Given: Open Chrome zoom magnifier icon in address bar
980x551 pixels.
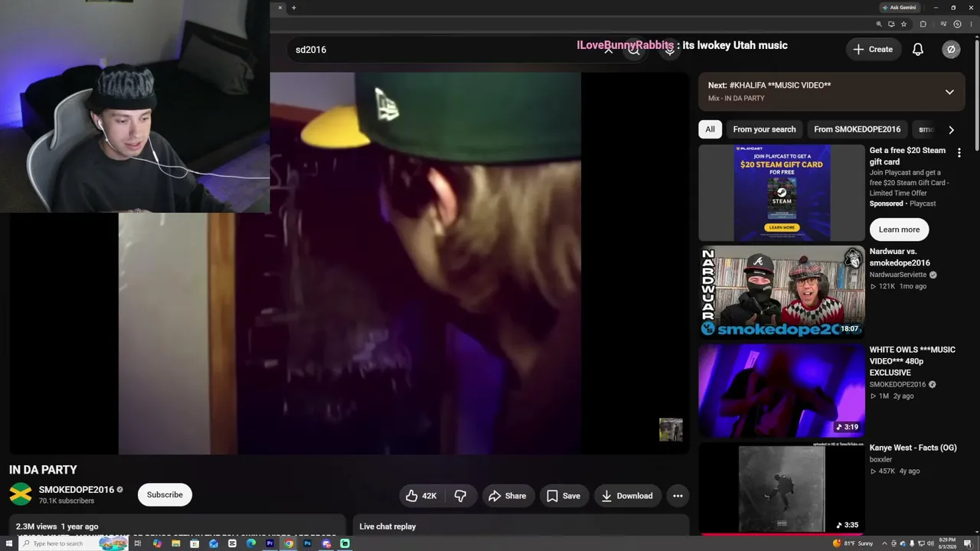Looking at the screenshot, I should pyautogui.click(x=879, y=24).
